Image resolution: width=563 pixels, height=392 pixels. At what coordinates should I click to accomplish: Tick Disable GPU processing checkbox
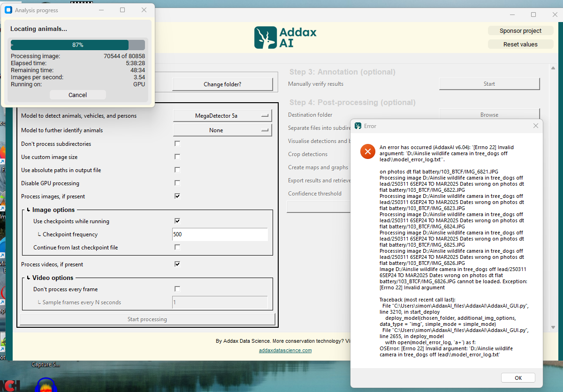tap(177, 183)
